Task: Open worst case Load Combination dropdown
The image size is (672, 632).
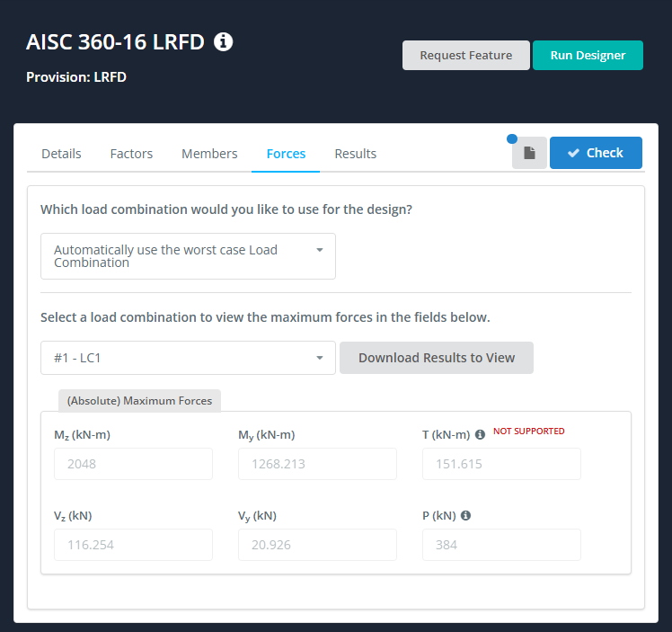Action: pos(188,256)
